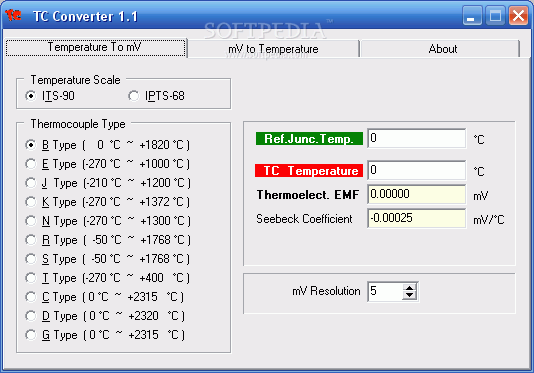
Task: Select the IPTS-68 temperature scale
Action: (x=157, y=96)
